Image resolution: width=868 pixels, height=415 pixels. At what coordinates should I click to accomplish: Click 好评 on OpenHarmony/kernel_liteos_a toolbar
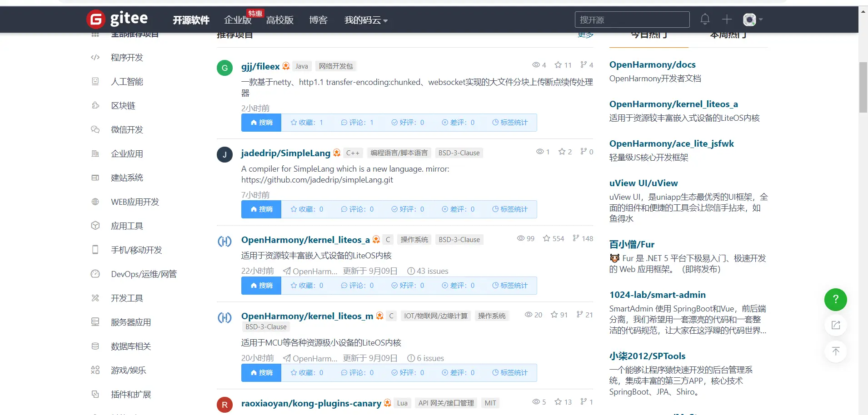click(x=408, y=286)
